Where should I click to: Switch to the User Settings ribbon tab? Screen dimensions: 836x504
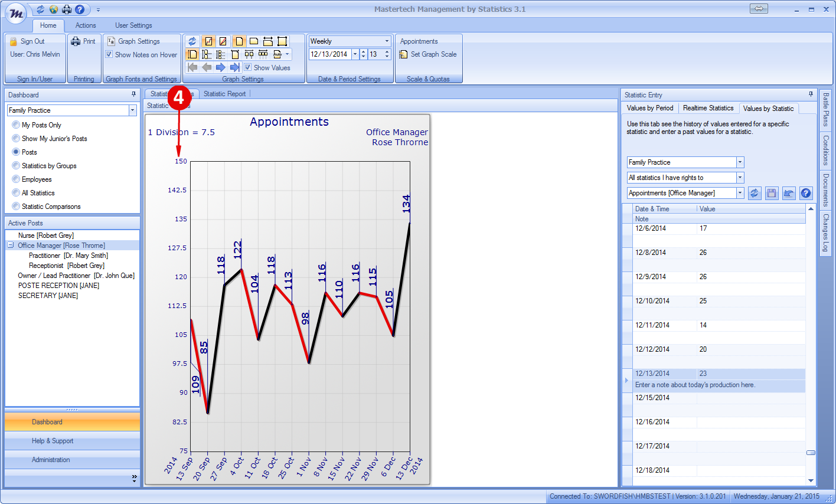(133, 25)
